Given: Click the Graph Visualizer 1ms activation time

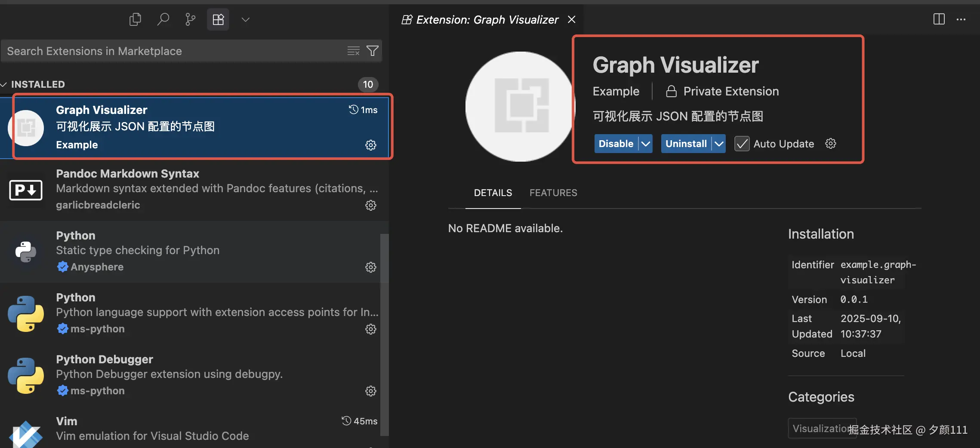Looking at the screenshot, I should 363,110.
